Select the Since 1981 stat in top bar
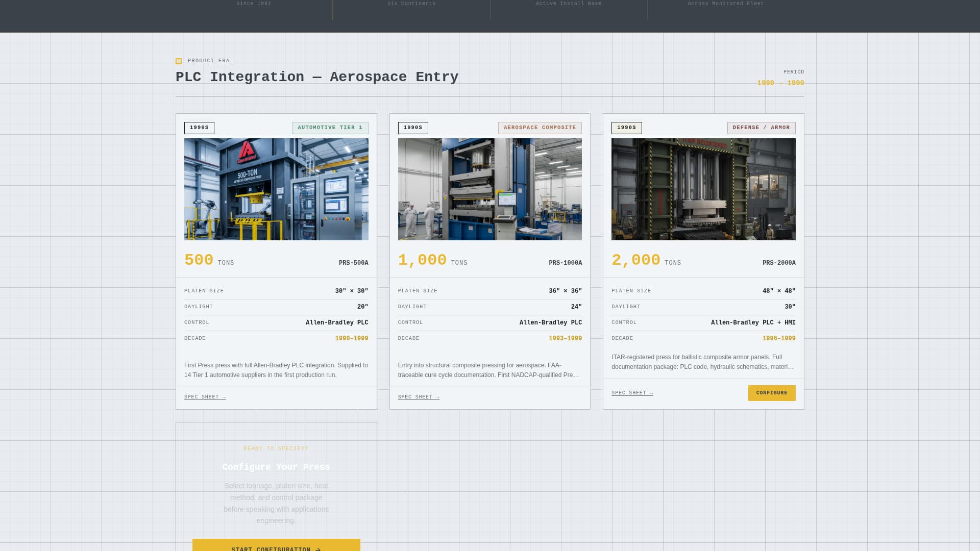 click(x=254, y=3)
